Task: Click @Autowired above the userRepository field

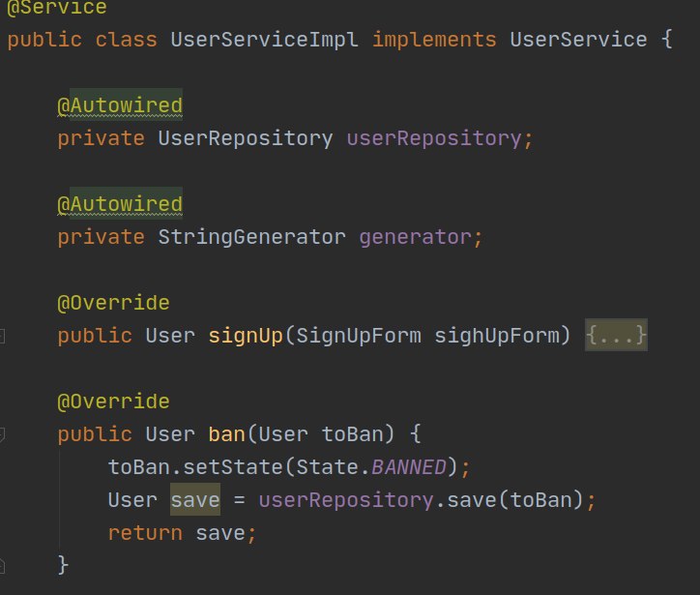Action: point(120,105)
